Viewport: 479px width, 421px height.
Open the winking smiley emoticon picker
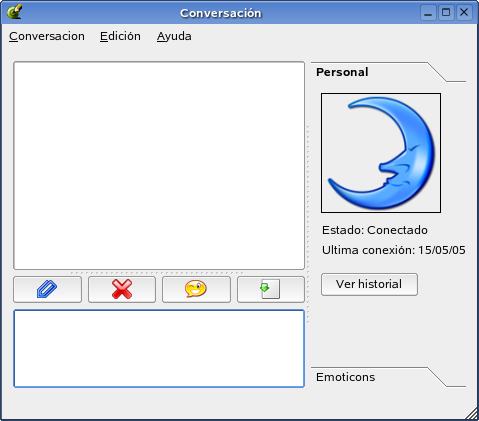click(x=196, y=289)
